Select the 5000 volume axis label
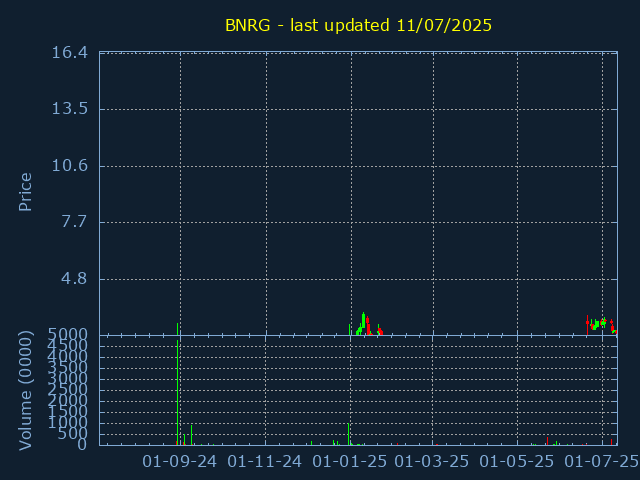Screen dimensions: 640x480 68,335
